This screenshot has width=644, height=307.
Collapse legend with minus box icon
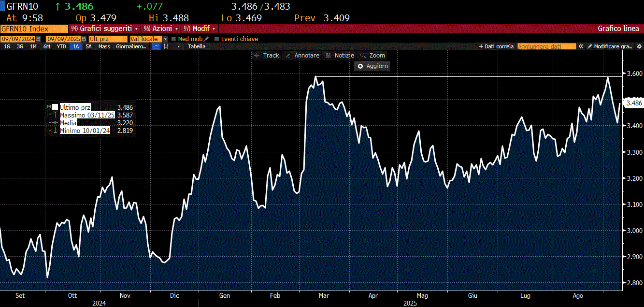[x=49, y=107]
